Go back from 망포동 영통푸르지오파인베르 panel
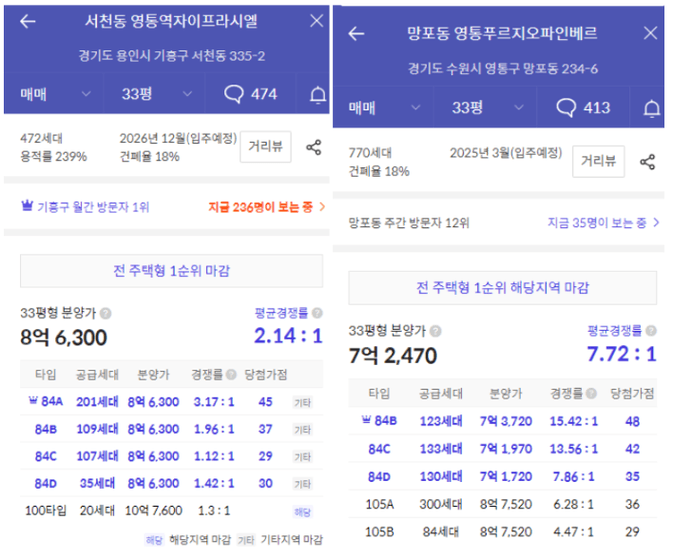The height and width of the screenshot is (560, 673). [356, 33]
